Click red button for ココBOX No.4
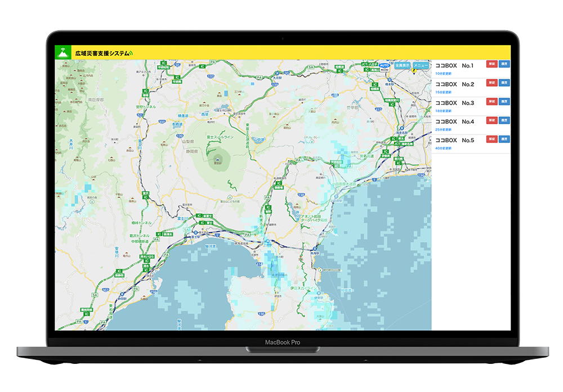 click(x=491, y=120)
